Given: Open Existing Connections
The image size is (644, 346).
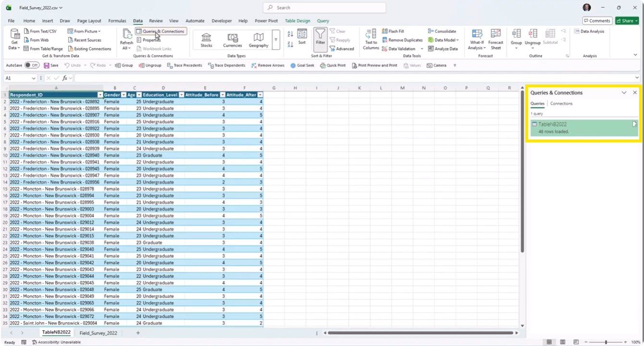Looking at the screenshot, I should (89, 49).
